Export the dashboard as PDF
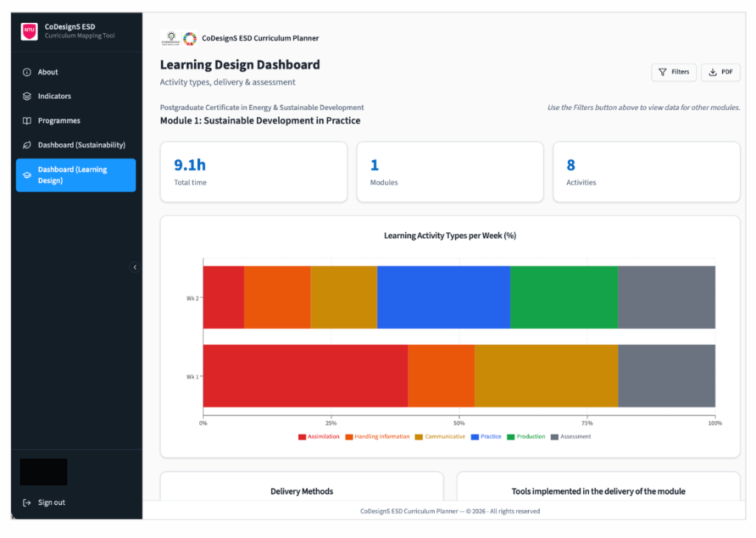Viewport: 756px width, 538px height. [721, 72]
